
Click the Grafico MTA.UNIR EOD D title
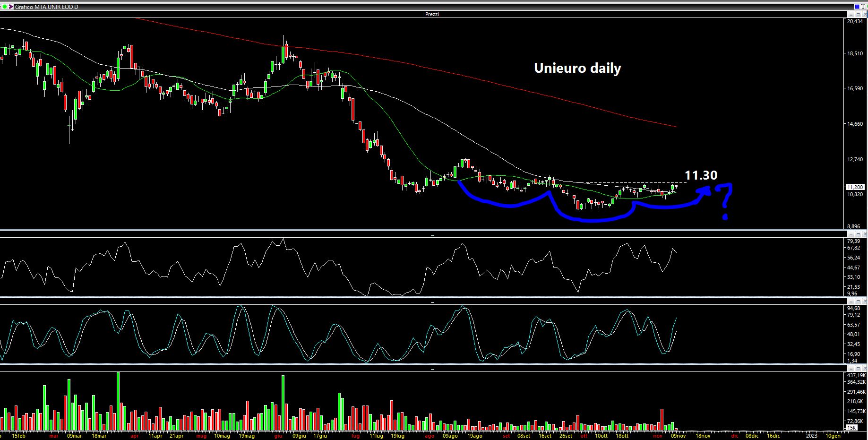pos(47,7)
